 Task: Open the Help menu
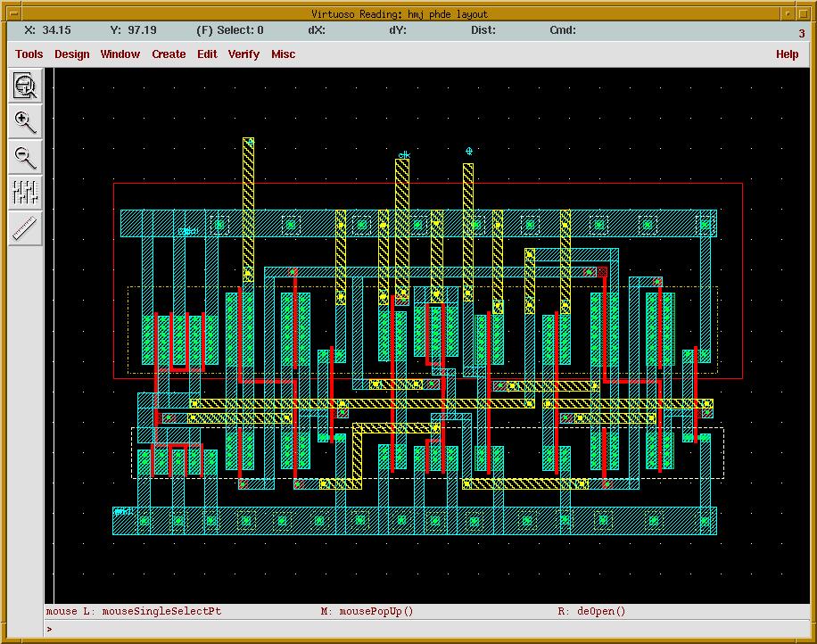(x=787, y=54)
